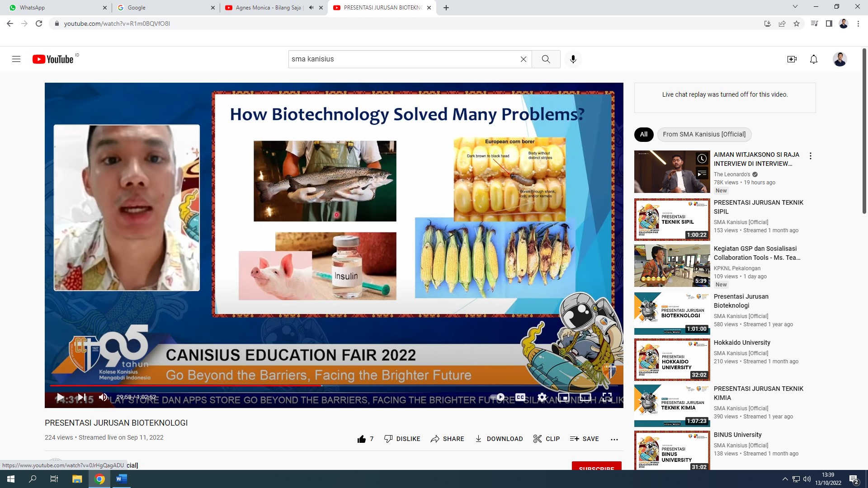The image size is (868, 488).
Task: Open Hokkaido University video title
Action: [x=742, y=343]
